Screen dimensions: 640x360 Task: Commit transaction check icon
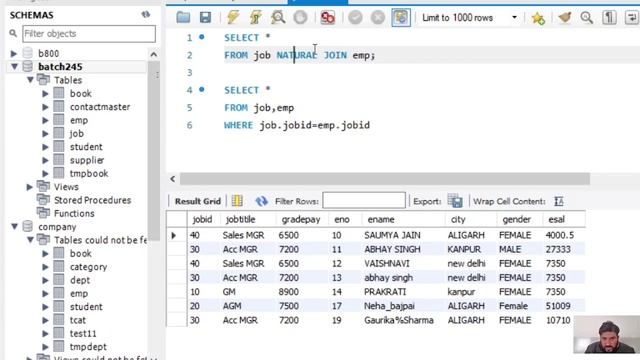point(356,18)
